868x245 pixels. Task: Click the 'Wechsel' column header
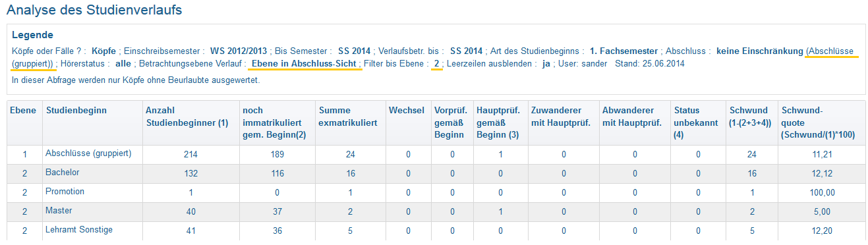[x=407, y=110]
